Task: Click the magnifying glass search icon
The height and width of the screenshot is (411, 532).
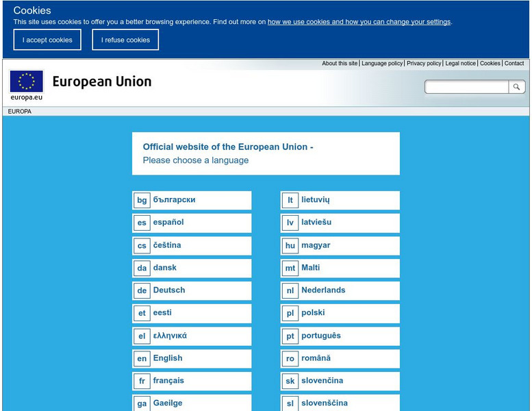Action: click(x=517, y=87)
